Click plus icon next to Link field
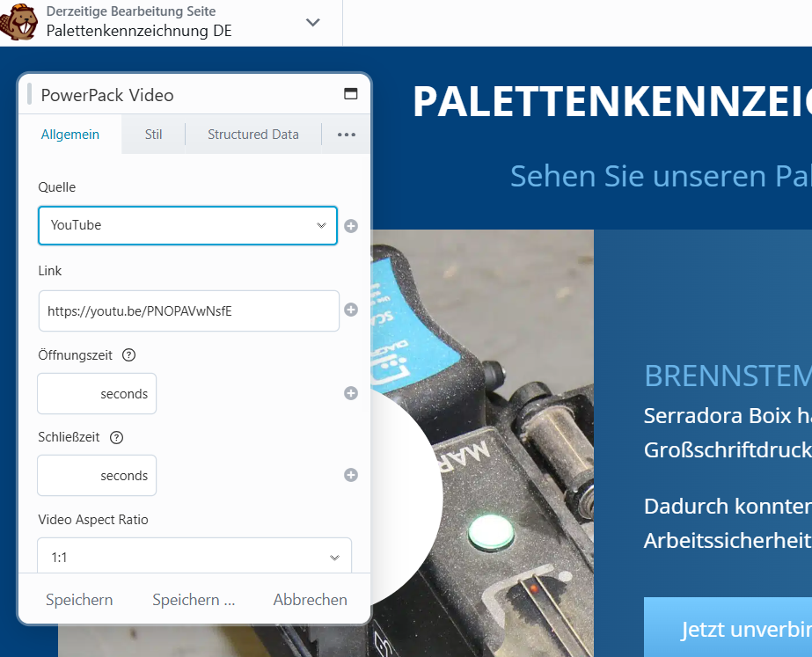Screen dimensions: 812x657 click(351, 310)
